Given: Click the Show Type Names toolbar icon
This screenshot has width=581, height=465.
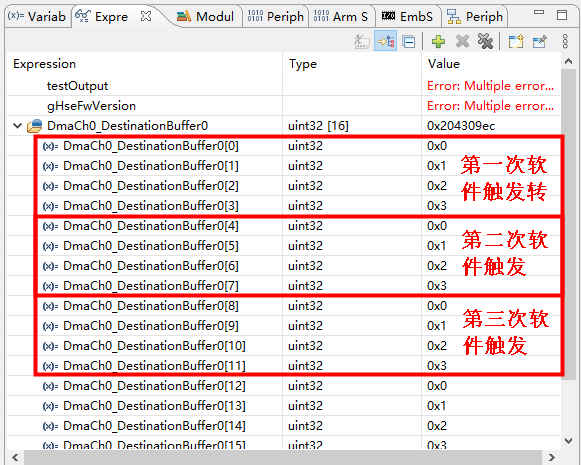Looking at the screenshot, I should (x=362, y=41).
